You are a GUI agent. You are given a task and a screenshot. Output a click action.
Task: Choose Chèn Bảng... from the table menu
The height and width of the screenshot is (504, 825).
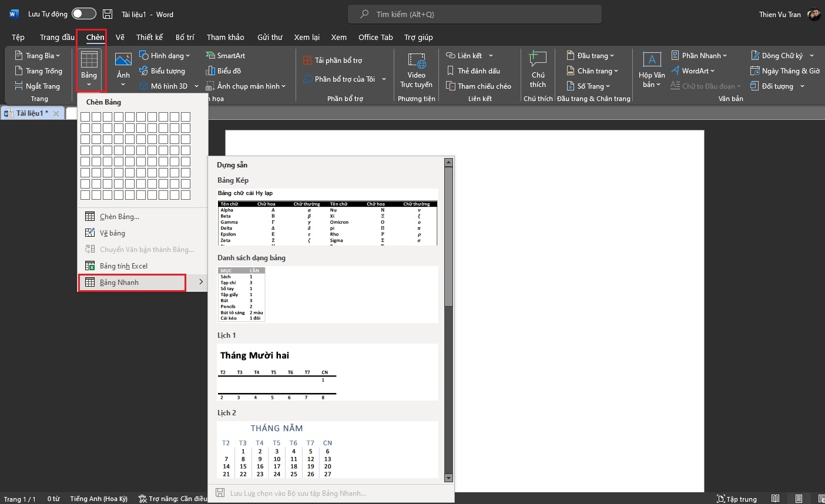pos(119,217)
